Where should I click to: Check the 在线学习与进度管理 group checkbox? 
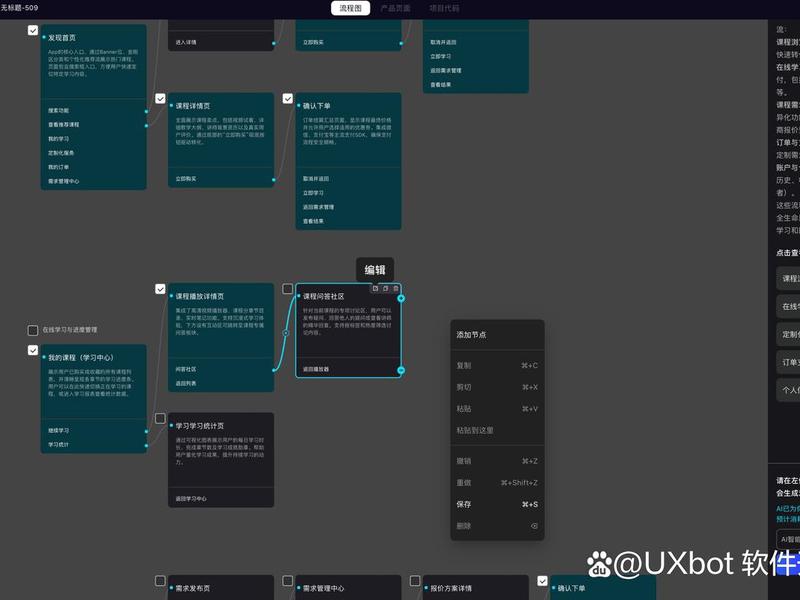[33, 330]
